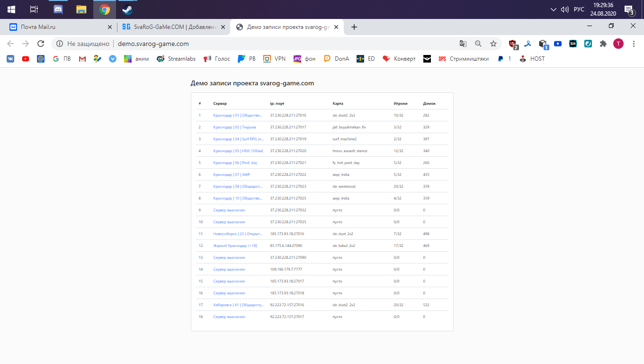
Task: Open the Gmail bookmark icon
Action: pos(82,59)
